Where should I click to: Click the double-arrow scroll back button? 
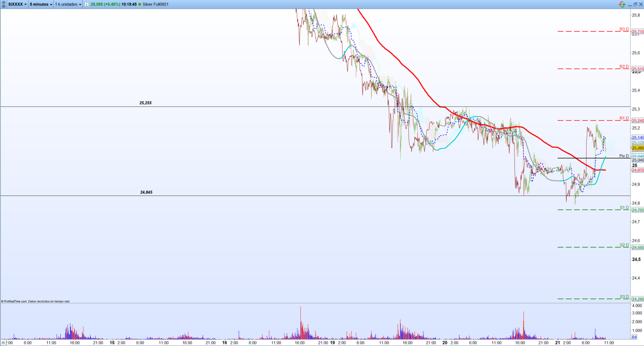[x=3, y=343]
